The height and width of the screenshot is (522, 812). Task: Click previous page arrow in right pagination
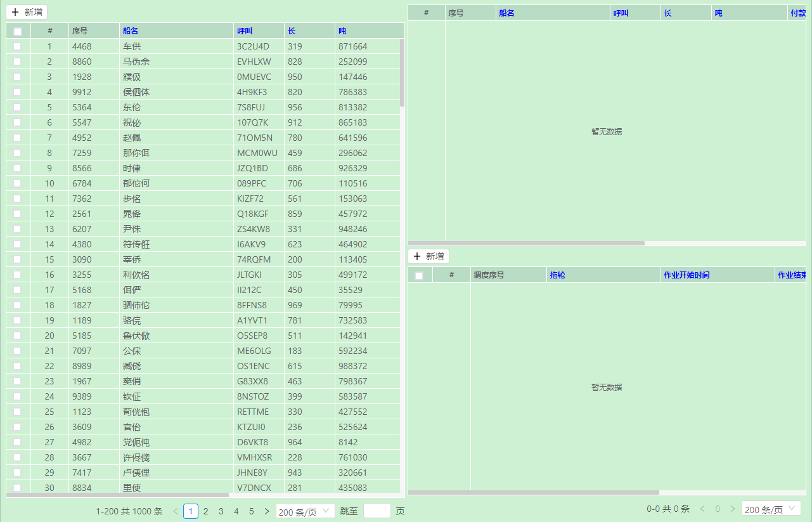[x=702, y=509]
